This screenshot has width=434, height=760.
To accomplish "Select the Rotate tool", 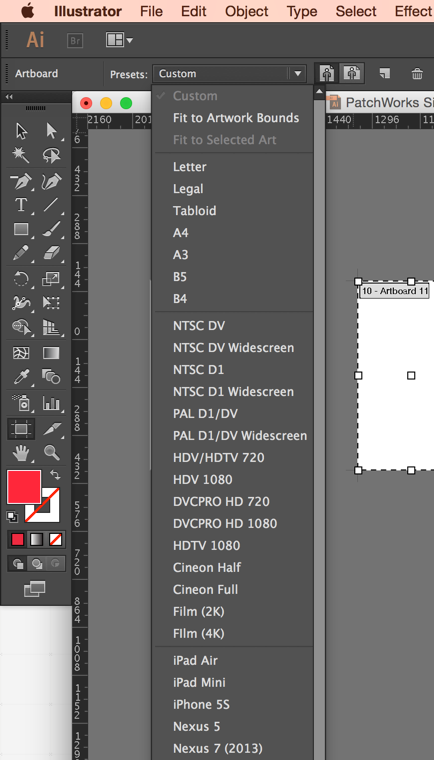I will 21,279.
